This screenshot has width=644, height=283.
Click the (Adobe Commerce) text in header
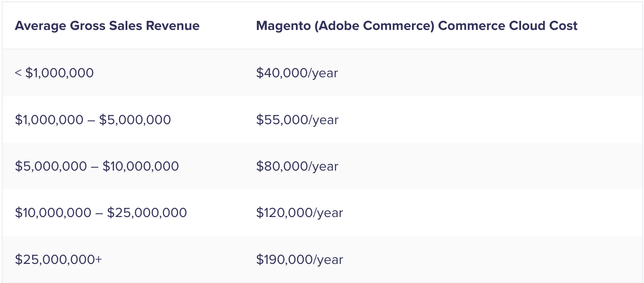pyautogui.click(x=375, y=26)
